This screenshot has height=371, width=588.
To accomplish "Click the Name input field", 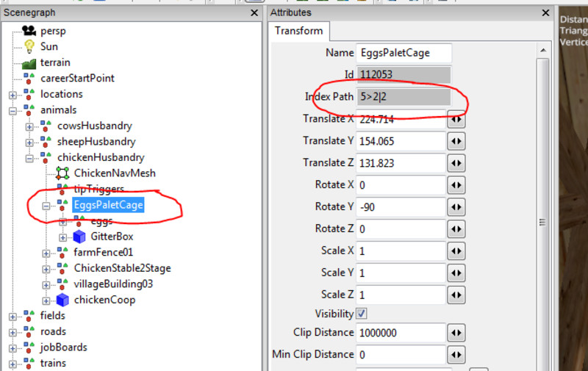I will tap(403, 53).
